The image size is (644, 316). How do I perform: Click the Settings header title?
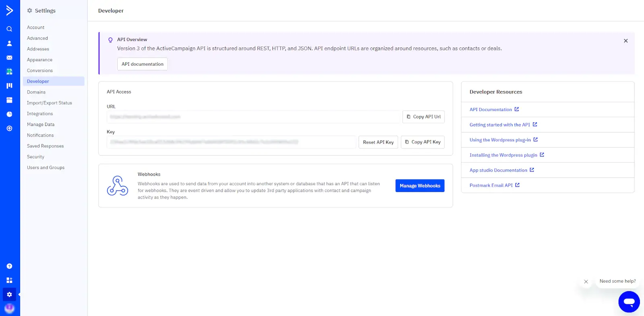45,11
